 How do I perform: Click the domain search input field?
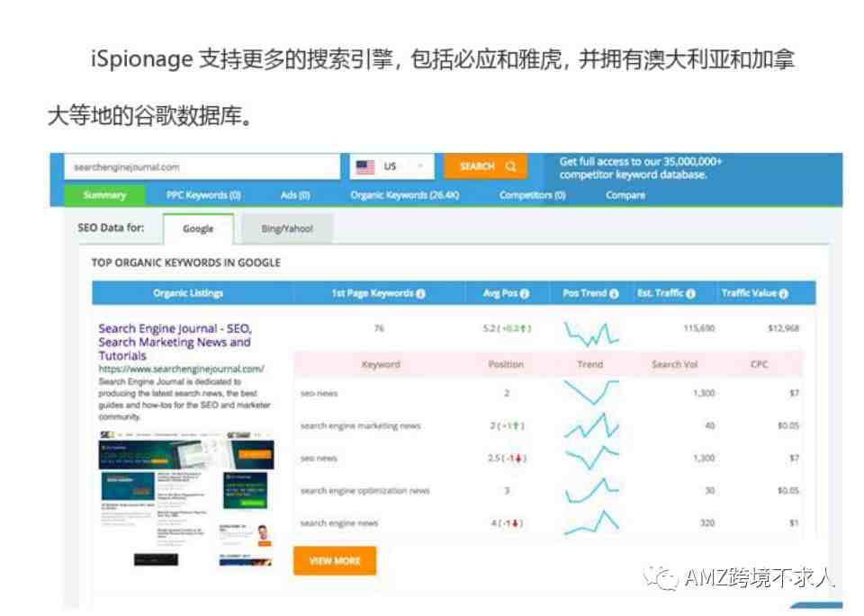[202, 166]
